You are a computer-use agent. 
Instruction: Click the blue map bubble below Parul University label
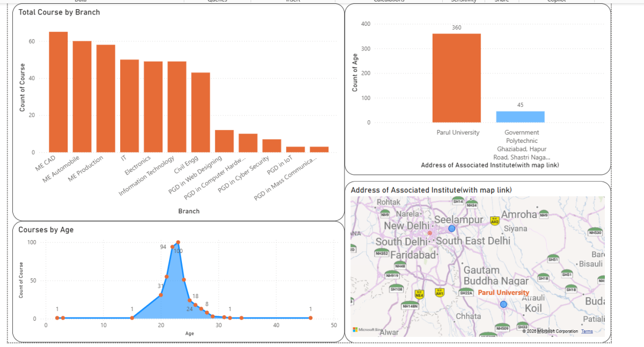pos(503,305)
